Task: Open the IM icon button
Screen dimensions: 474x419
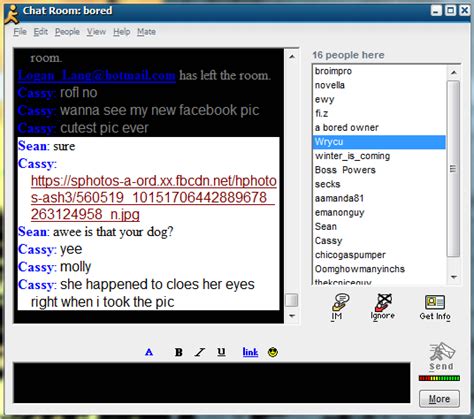Action: [340, 307]
